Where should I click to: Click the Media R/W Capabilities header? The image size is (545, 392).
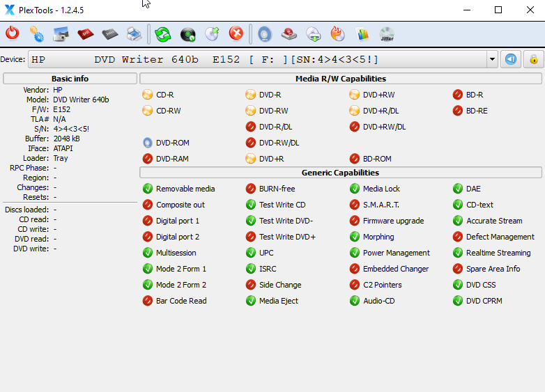click(x=341, y=79)
